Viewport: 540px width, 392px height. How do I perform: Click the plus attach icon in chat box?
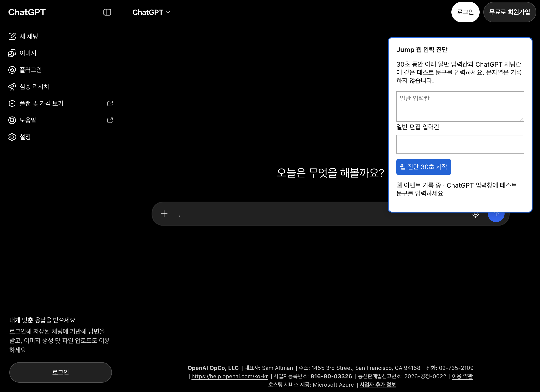tap(164, 214)
